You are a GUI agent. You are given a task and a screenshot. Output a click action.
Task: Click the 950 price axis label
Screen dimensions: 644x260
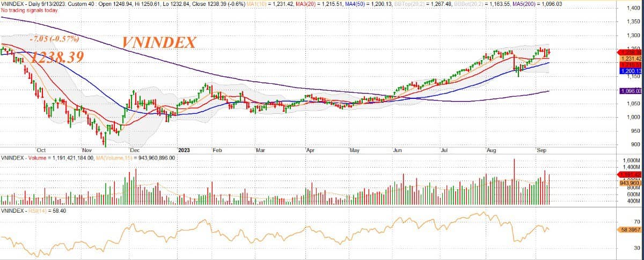pos(634,131)
